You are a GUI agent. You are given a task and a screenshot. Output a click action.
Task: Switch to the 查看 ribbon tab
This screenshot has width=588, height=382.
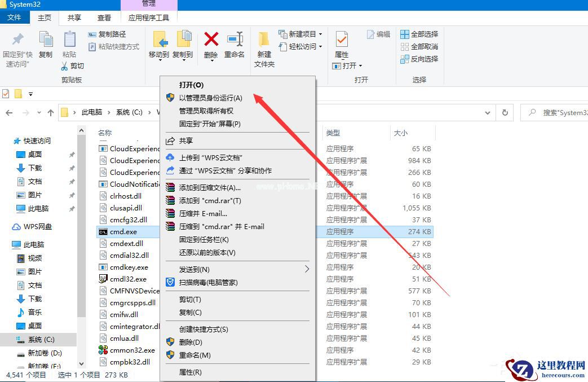[x=104, y=17]
